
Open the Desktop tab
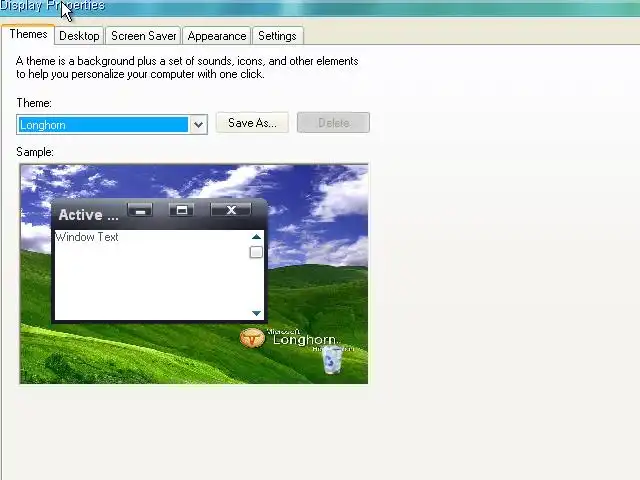79,36
